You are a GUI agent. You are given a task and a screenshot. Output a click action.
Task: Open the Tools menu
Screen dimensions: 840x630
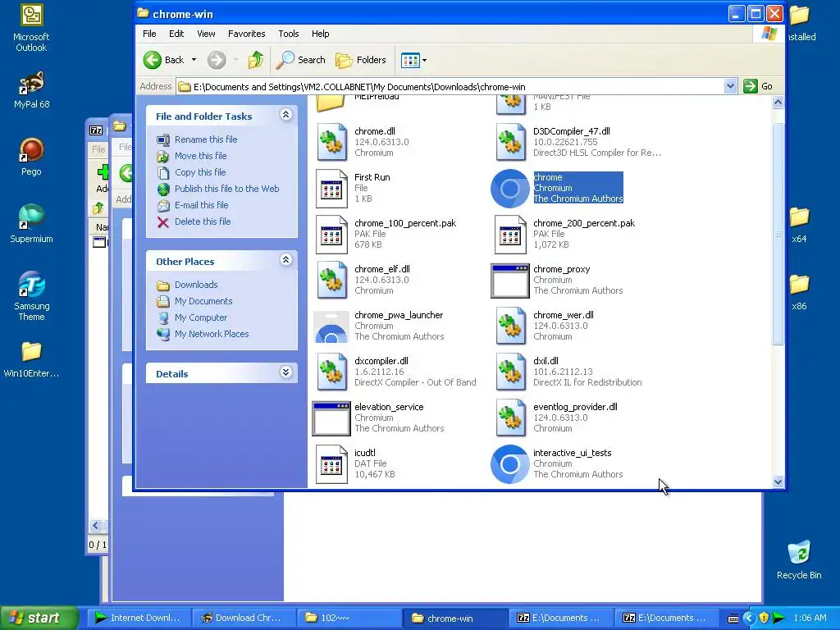[x=288, y=34]
